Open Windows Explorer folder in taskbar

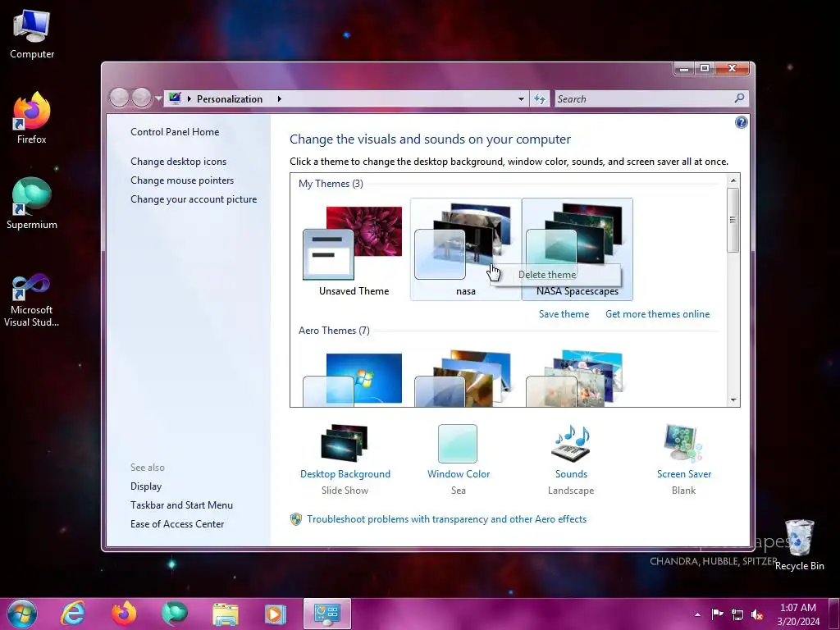[225, 614]
